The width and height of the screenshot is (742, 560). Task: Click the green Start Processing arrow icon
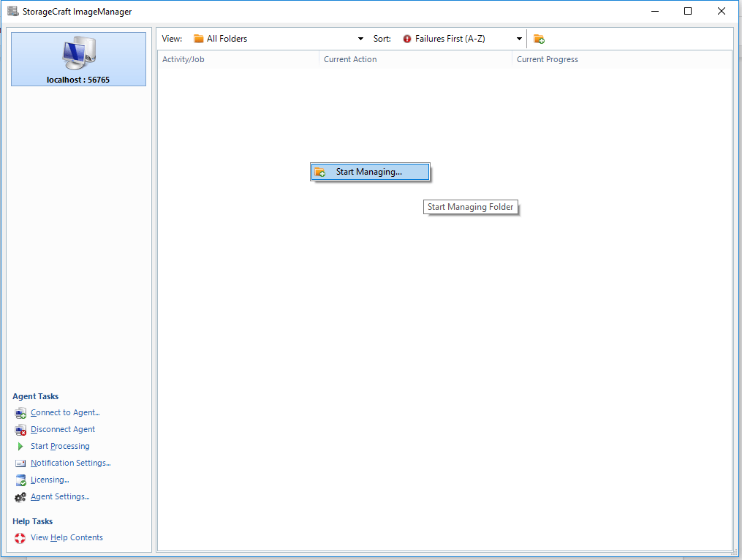[x=20, y=446]
